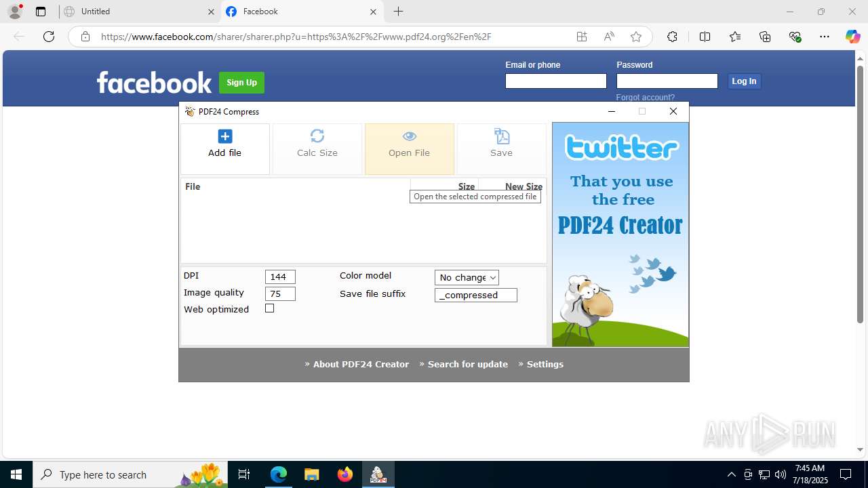
Task: Open the Collections icon
Action: [765, 37]
